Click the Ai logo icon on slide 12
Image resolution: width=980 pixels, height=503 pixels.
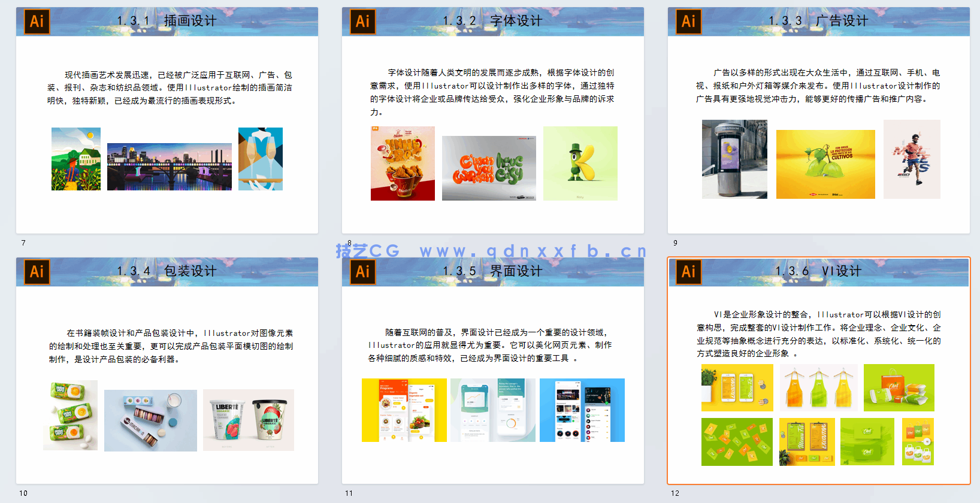[x=688, y=272]
